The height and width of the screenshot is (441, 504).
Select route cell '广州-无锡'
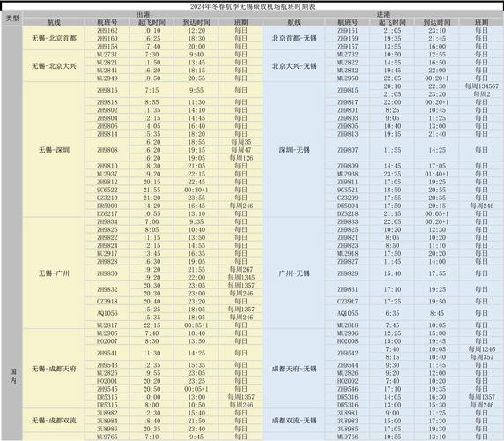point(294,273)
